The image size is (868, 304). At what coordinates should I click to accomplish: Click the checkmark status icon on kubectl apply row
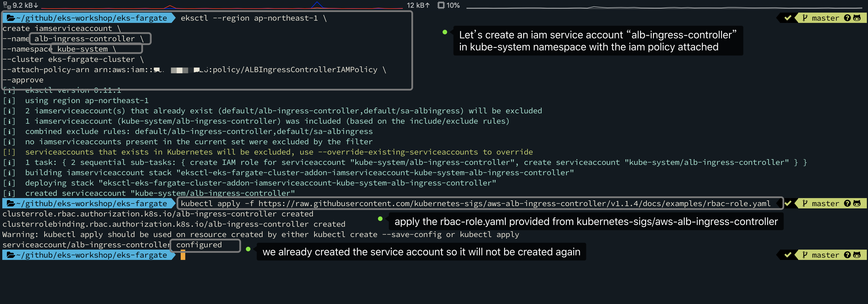point(788,204)
